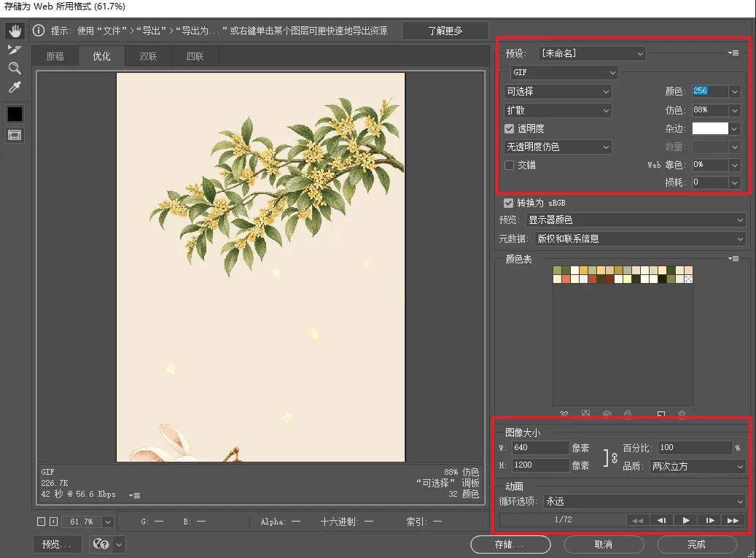Go to previous animation frame
The image size is (756, 558).
pos(661,520)
